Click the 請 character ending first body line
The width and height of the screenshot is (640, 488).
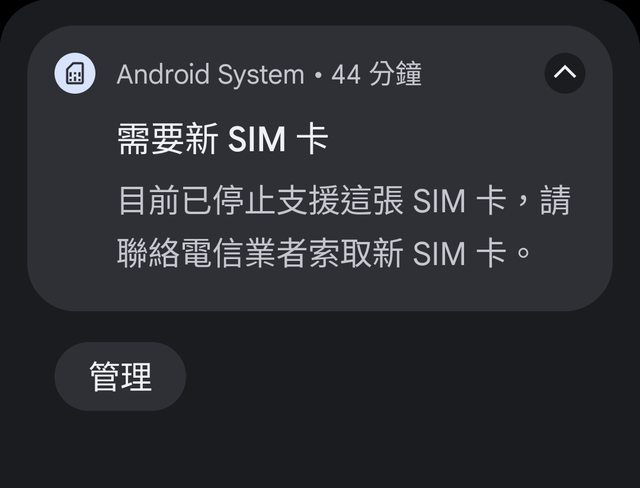point(555,200)
